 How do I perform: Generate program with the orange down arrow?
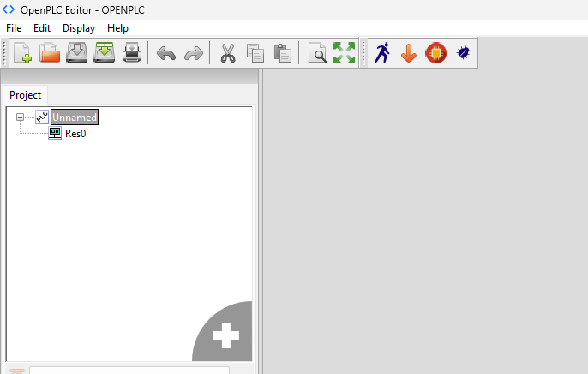tap(409, 53)
